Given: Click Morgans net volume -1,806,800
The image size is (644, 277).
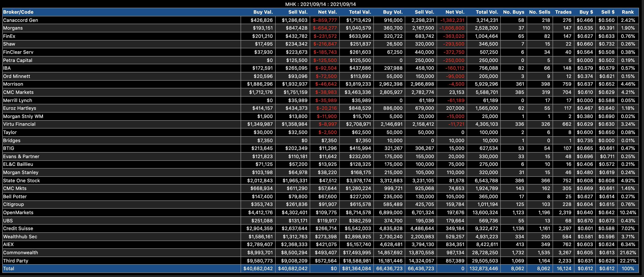Looking at the screenshot, I should 452,28.
